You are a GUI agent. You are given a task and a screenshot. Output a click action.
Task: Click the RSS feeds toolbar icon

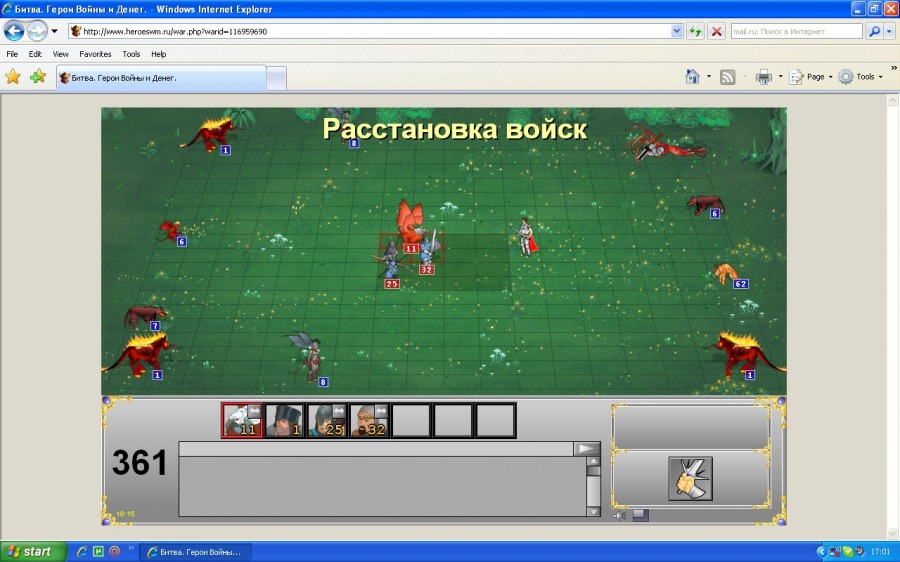coord(727,77)
